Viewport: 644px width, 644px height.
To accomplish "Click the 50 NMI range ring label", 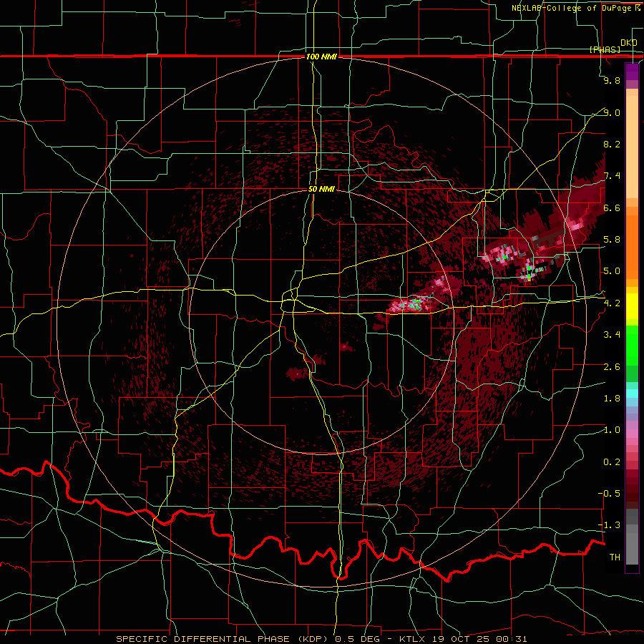I will pyautogui.click(x=321, y=189).
